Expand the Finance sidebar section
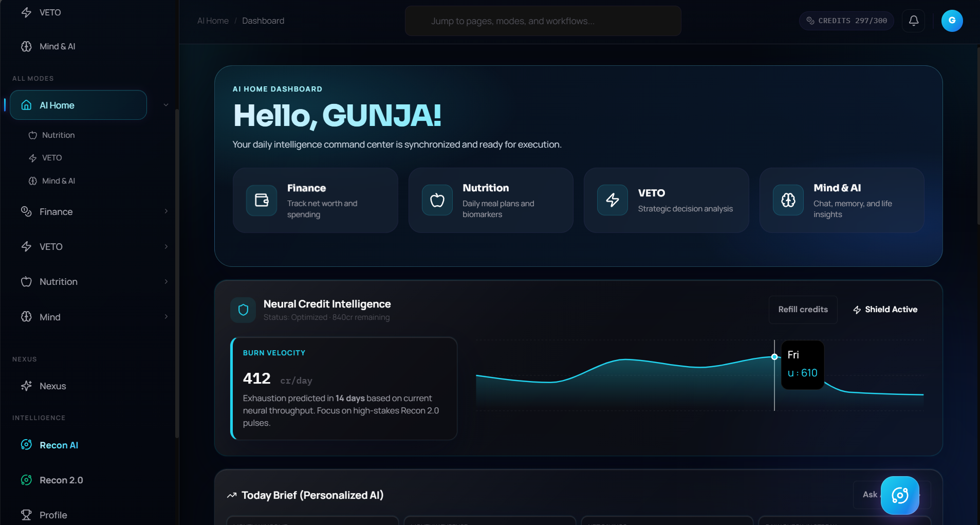This screenshot has height=525, width=980. click(166, 211)
